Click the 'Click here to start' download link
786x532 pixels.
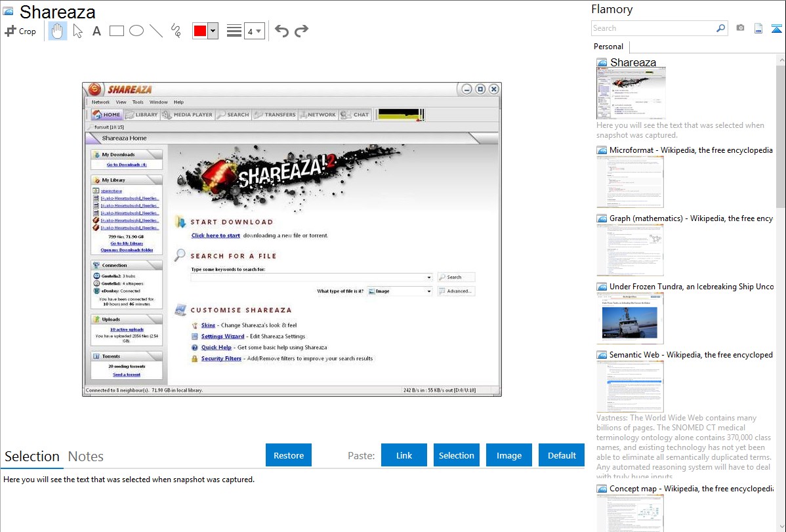click(216, 235)
